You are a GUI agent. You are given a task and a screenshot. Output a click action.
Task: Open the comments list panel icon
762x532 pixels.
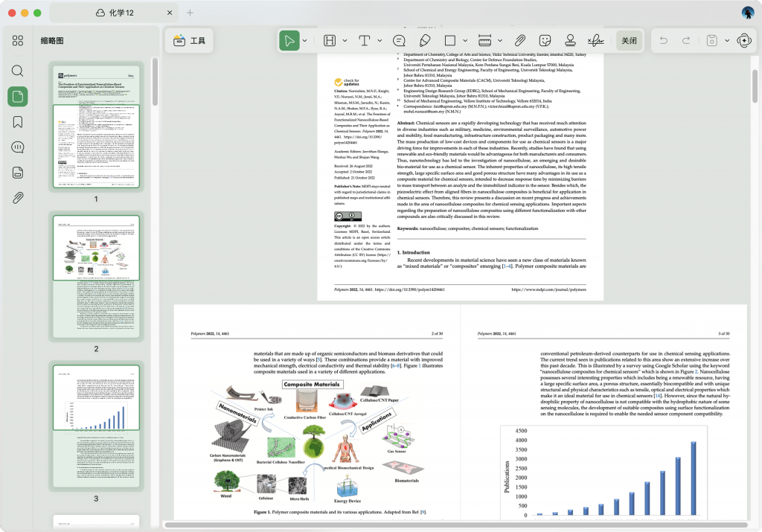[x=18, y=147]
